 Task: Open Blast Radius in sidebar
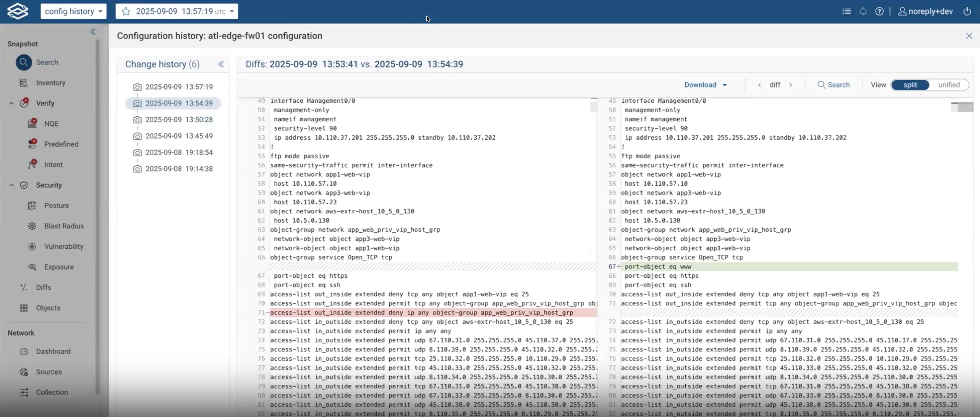tap(64, 226)
